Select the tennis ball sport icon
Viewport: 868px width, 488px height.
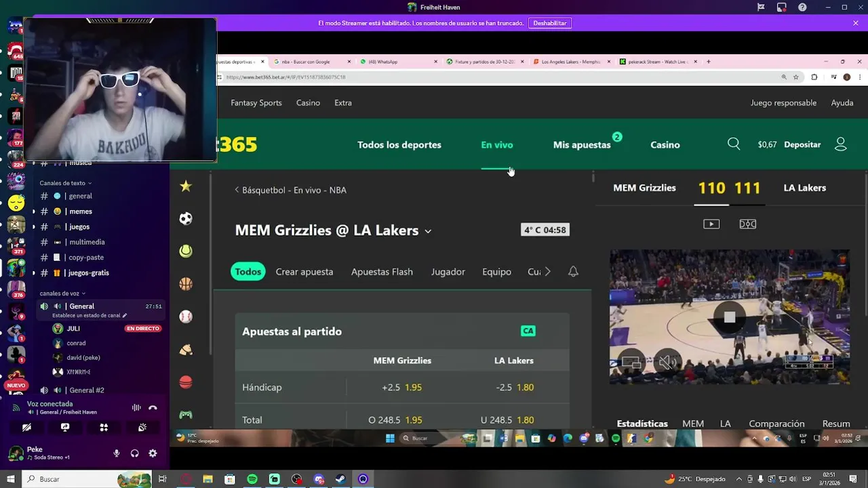(x=186, y=251)
